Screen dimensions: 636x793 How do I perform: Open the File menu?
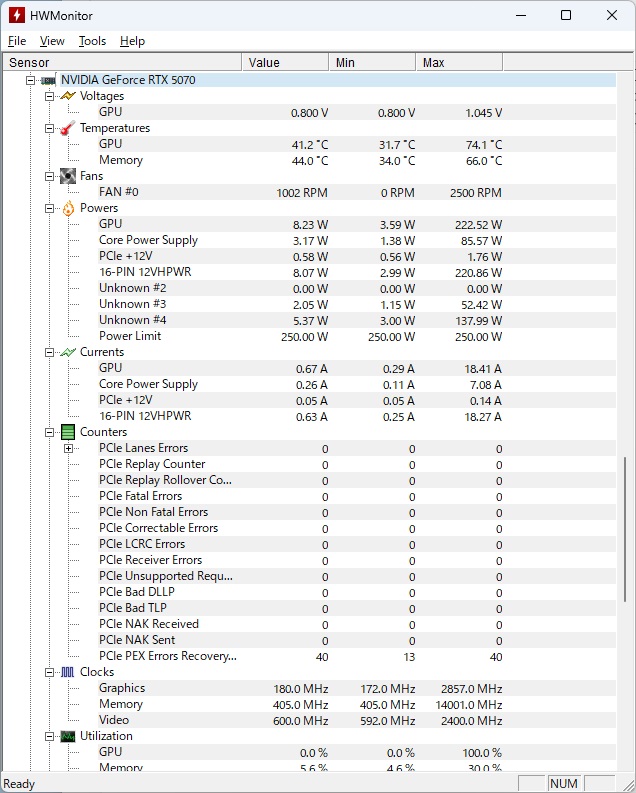coord(17,41)
